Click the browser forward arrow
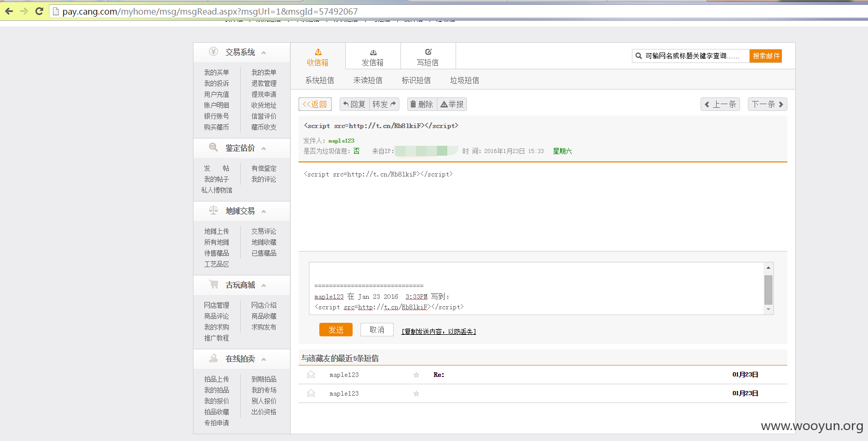The width and height of the screenshot is (868, 441). (24, 11)
